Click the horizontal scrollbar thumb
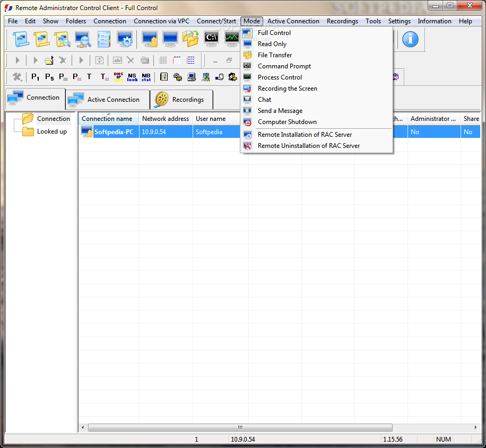Image resolution: width=486 pixels, height=448 pixels. pos(240,427)
